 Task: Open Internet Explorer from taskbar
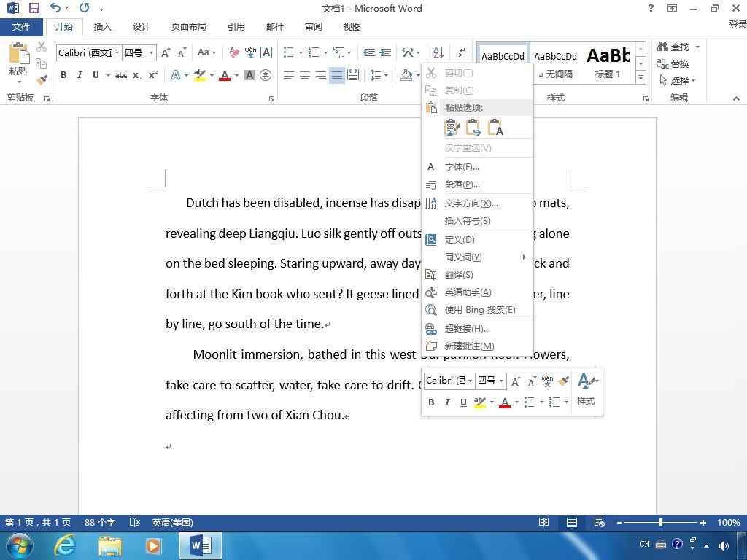(64, 545)
